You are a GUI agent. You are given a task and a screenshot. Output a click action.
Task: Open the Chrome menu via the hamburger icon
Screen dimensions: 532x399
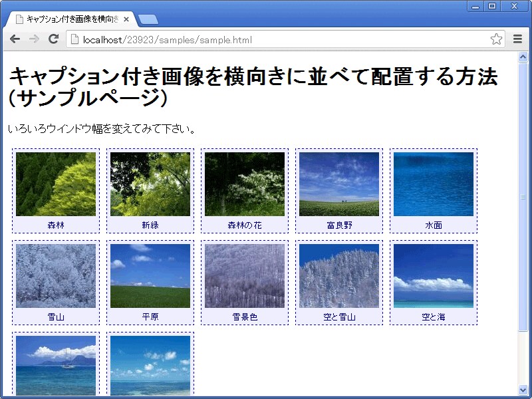tap(518, 40)
